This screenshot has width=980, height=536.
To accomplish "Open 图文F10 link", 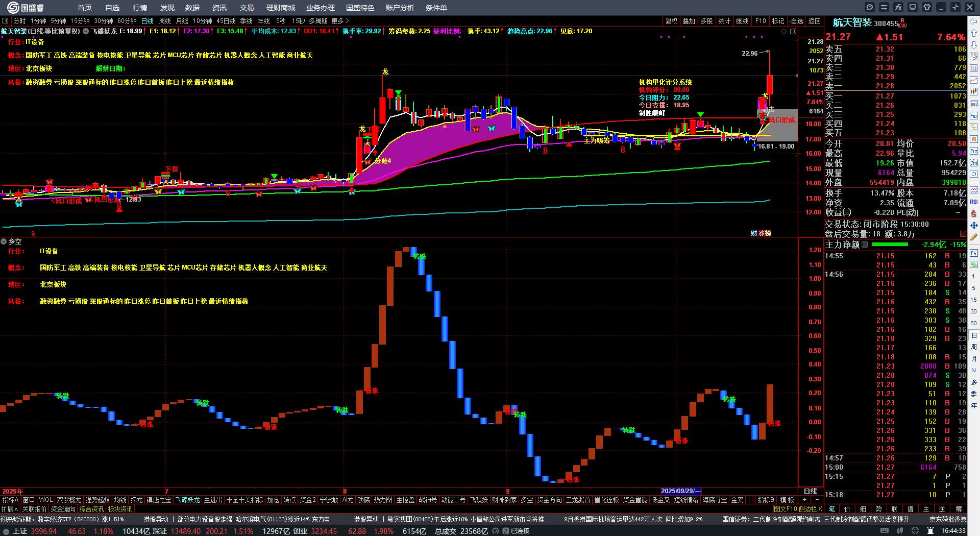I will (785, 509).
